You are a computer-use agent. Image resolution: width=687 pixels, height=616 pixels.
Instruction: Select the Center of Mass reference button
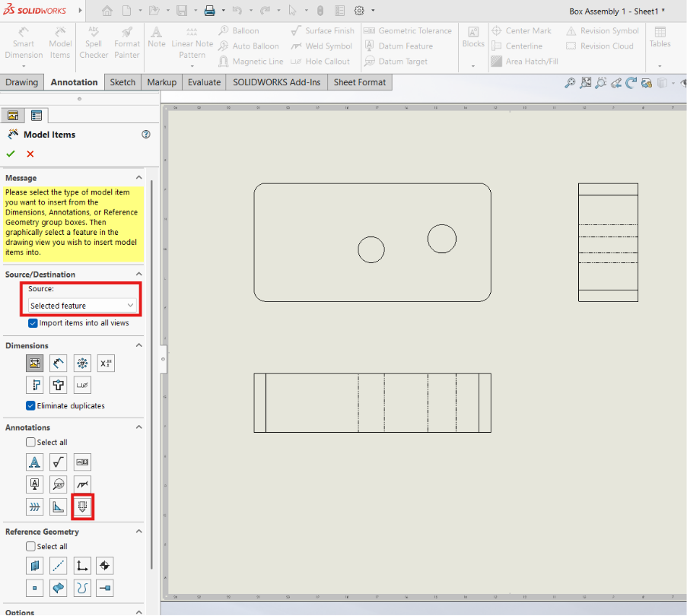pyautogui.click(x=105, y=566)
